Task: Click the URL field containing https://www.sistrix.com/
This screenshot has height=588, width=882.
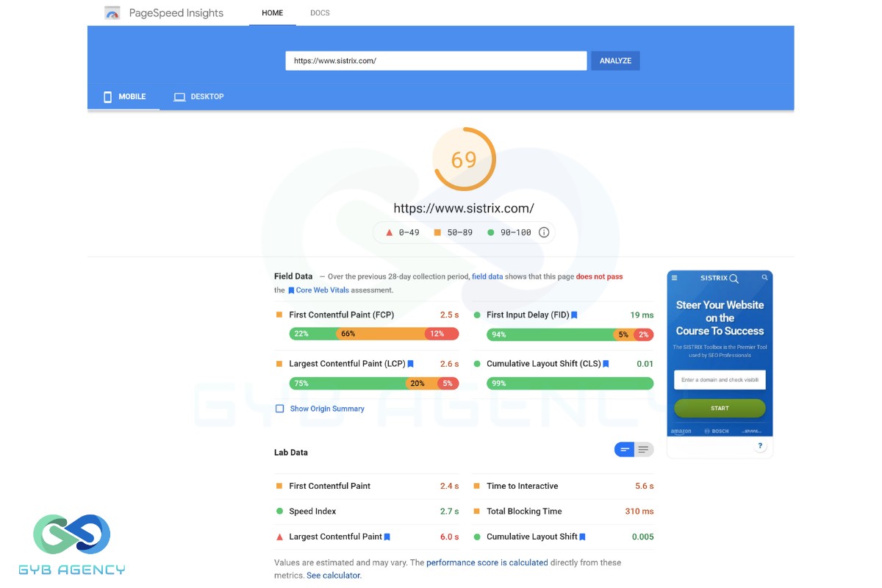Action: point(436,61)
